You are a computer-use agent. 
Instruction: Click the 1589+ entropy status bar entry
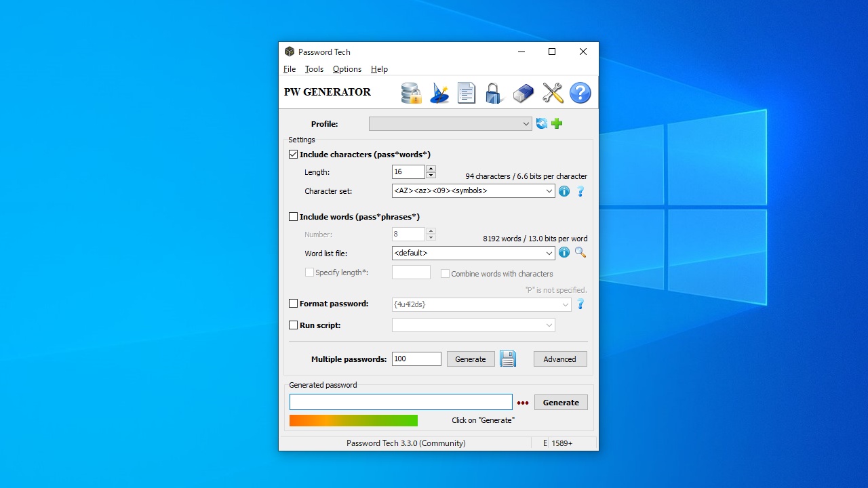562,443
